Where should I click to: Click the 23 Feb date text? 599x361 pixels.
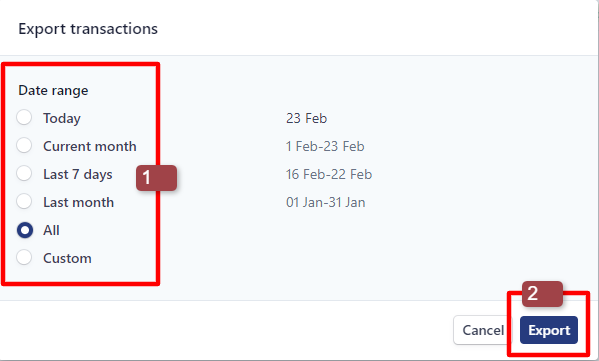306,118
